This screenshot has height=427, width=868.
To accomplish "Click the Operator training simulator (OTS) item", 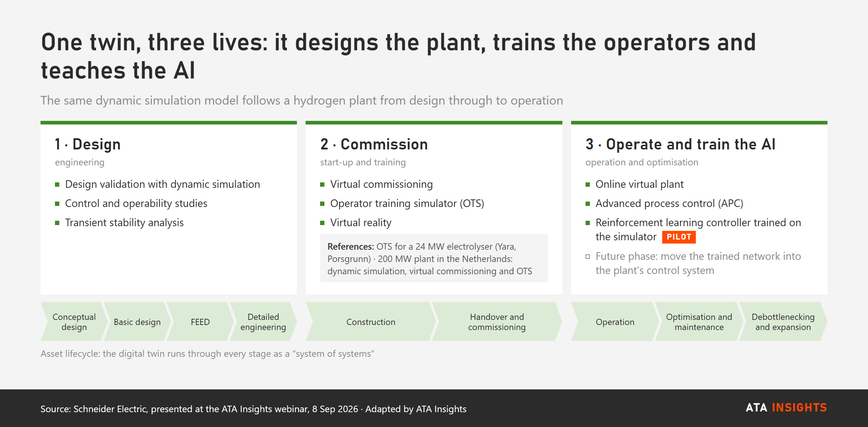I will pos(407,203).
